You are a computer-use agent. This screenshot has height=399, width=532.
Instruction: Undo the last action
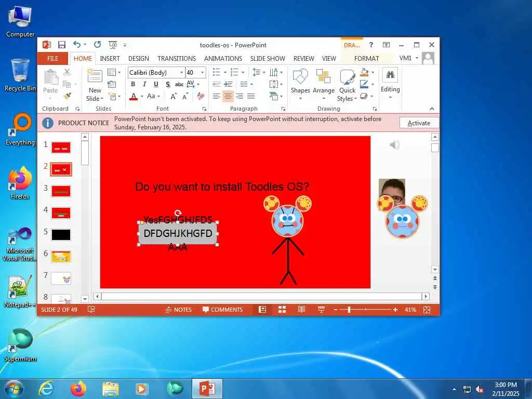coord(77,45)
